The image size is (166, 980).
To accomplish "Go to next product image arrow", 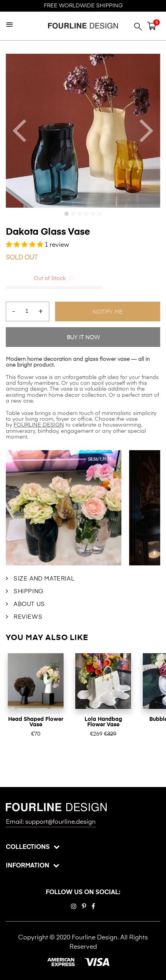I will 146,131.
